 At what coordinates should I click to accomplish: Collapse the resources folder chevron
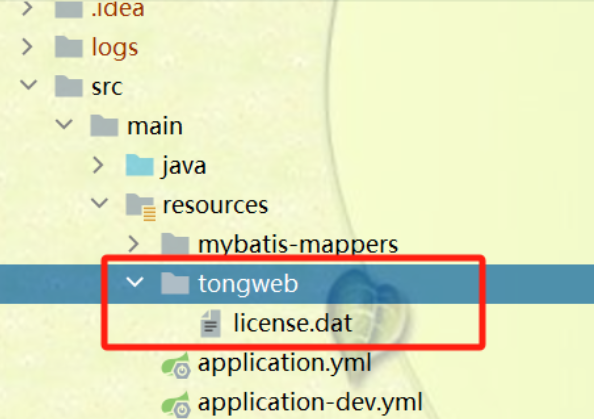tap(100, 203)
